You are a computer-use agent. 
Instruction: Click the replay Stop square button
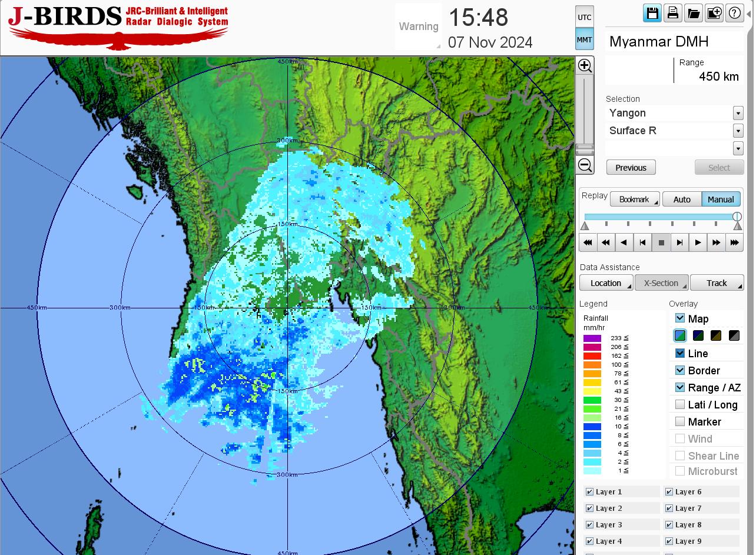(661, 242)
